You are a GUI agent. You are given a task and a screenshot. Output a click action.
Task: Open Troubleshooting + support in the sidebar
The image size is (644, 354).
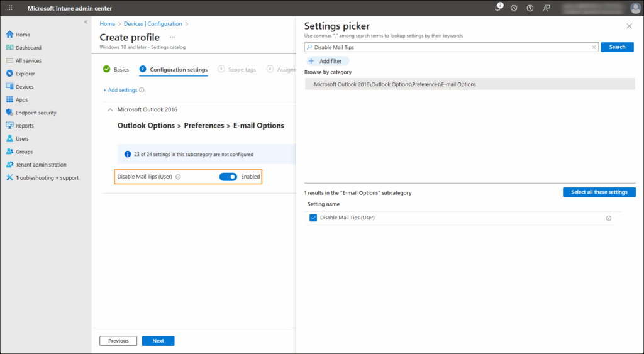coord(46,178)
